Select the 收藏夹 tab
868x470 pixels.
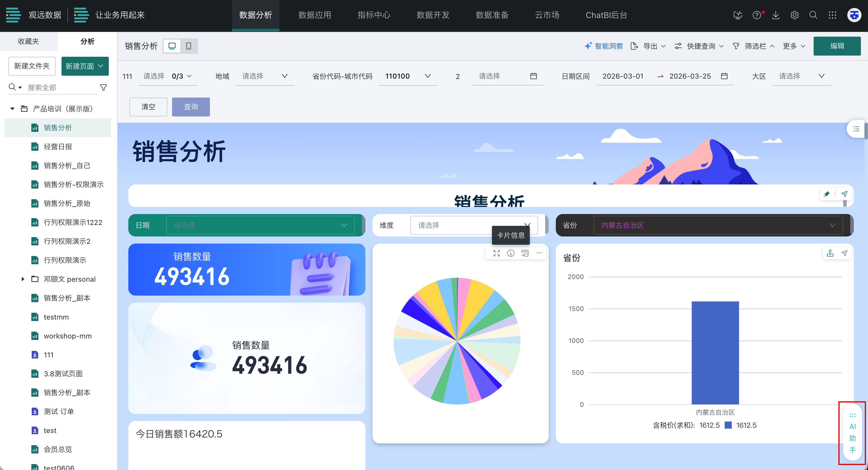pos(28,41)
